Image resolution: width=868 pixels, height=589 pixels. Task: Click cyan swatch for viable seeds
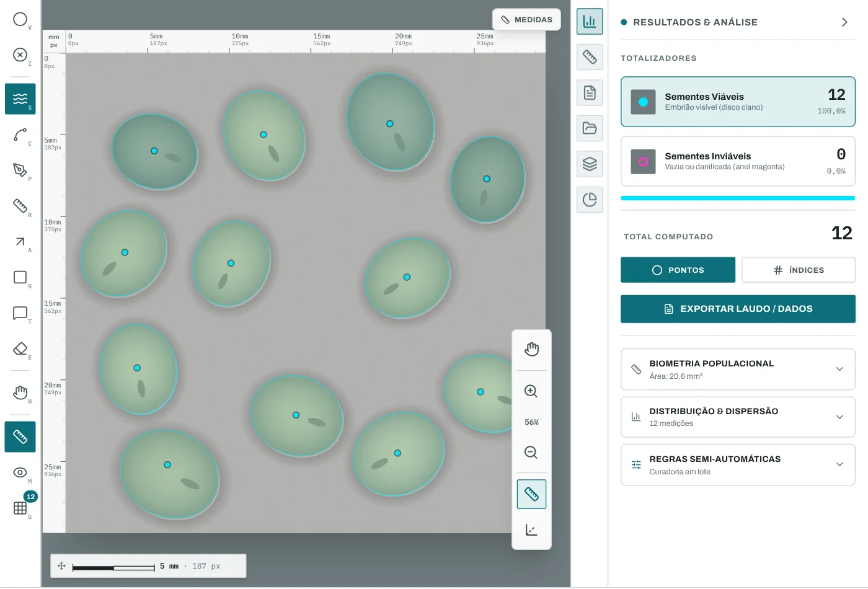click(643, 102)
